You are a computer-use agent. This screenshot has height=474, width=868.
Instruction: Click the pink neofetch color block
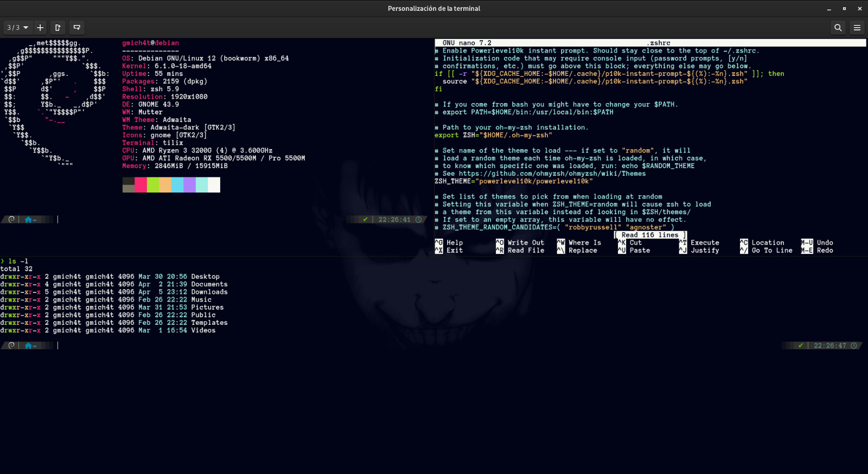[141, 185]
